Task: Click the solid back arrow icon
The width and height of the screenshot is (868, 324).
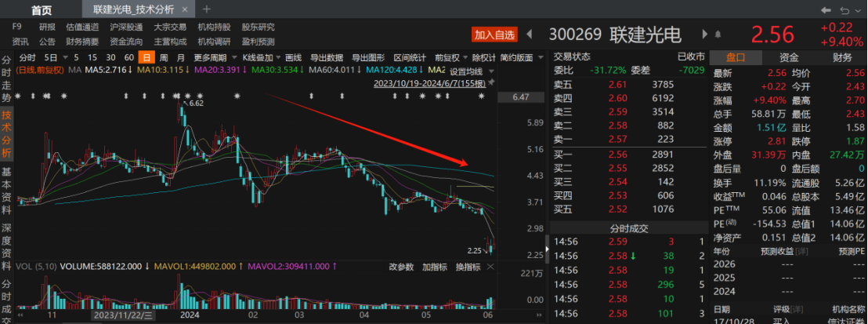Action: click(x=826, y=10)
